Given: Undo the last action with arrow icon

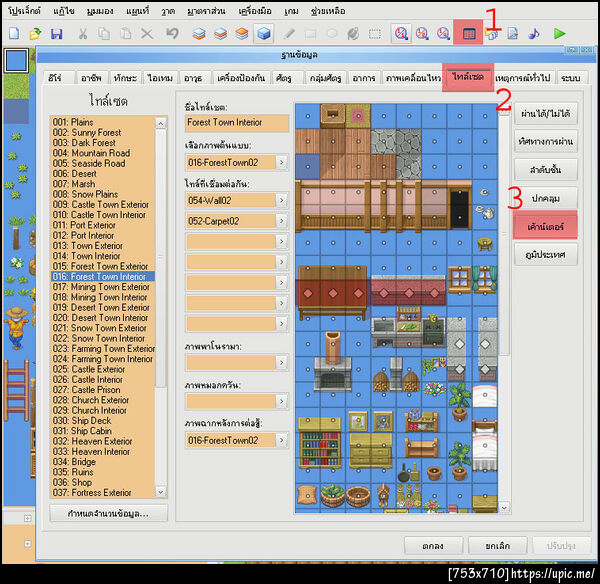Looking at the screenshot, I should point(172,34).
